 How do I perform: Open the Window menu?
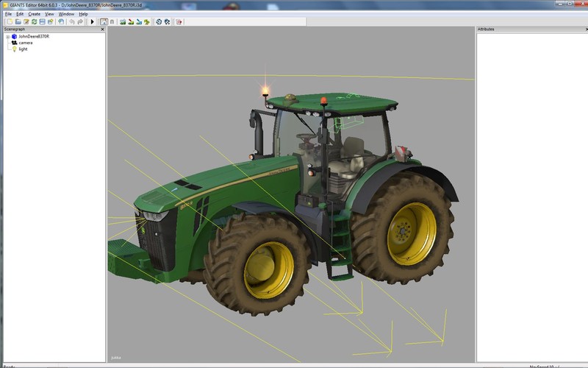pyautogui.click(x=66, y=14)
